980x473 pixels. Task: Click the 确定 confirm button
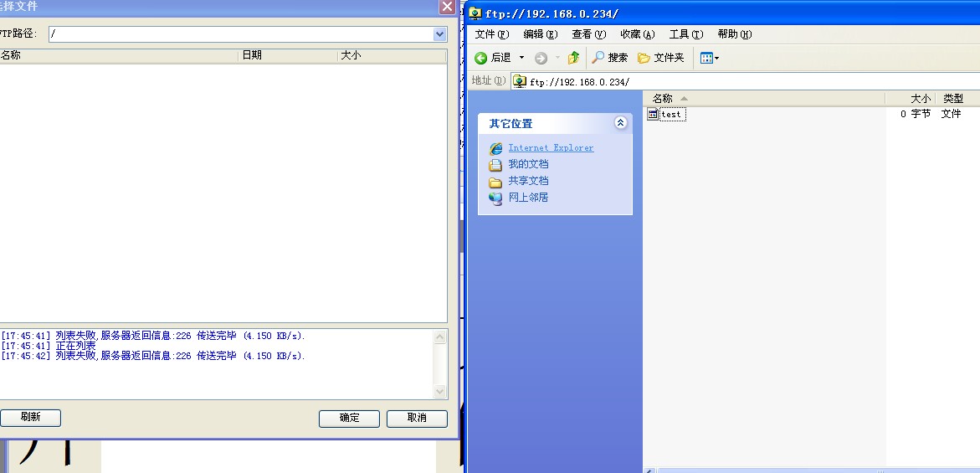tap(349, 419)
